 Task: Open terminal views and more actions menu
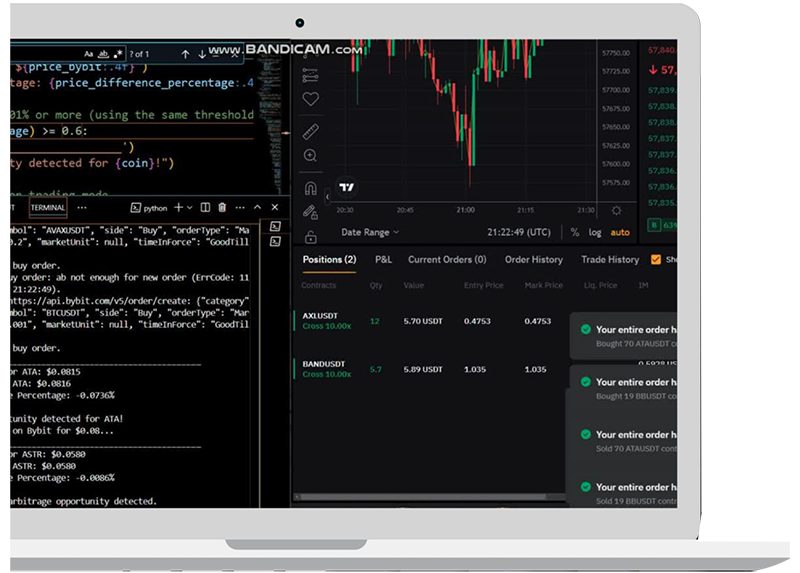click(x=240, y=207)
